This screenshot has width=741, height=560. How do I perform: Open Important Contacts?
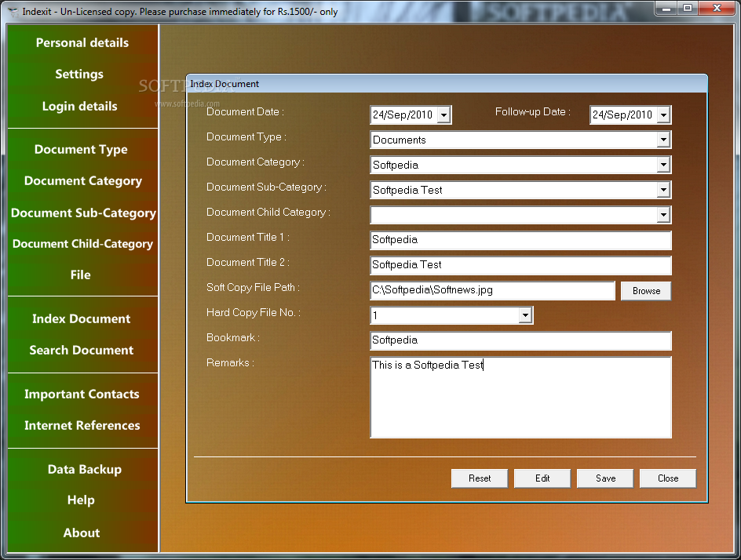[x=82, y=394]
